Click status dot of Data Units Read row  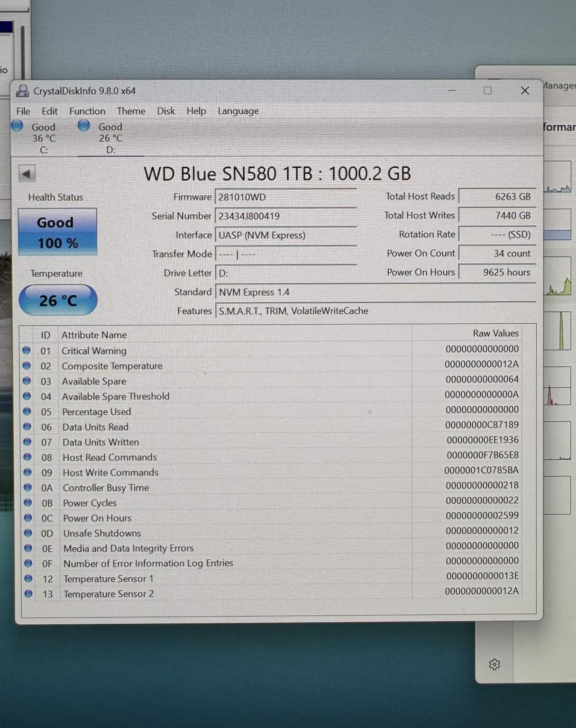pos(27,426)
